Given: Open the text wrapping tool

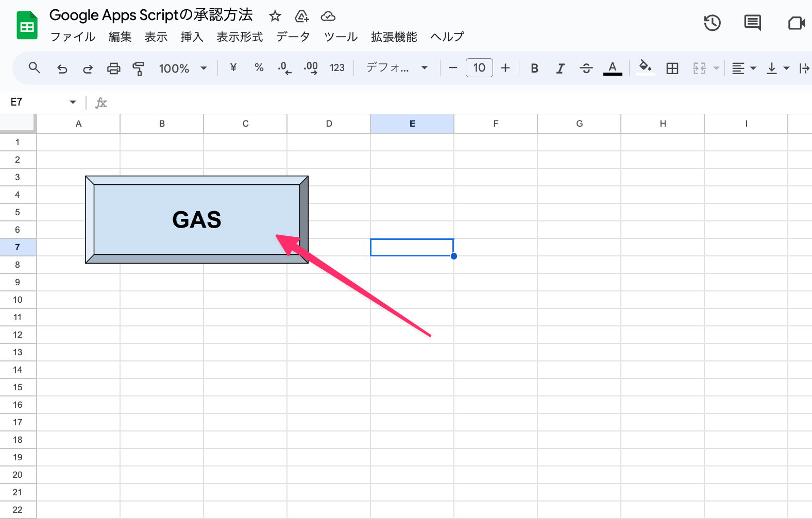Looking at the screenshot, I should pyautogui.click(x=805, y=68).
